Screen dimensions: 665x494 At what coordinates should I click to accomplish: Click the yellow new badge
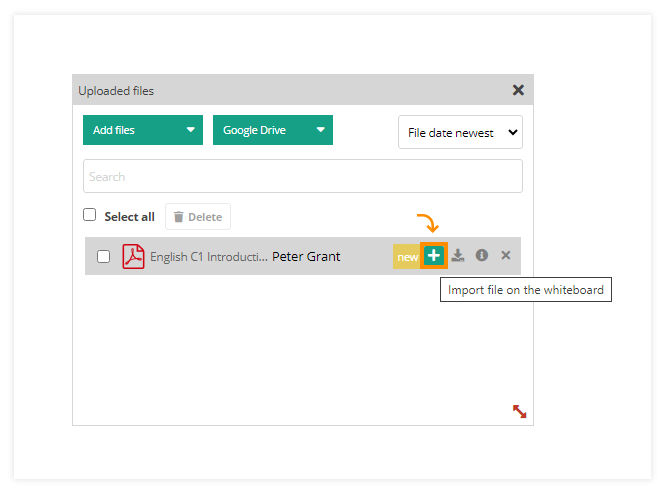tap(407, 257)
